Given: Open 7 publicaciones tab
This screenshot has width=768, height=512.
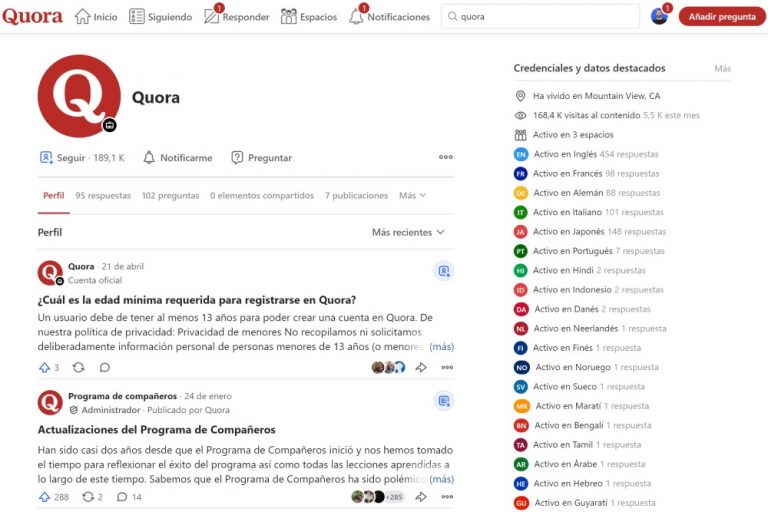Looking at the screenshot, I should [356, 195].
